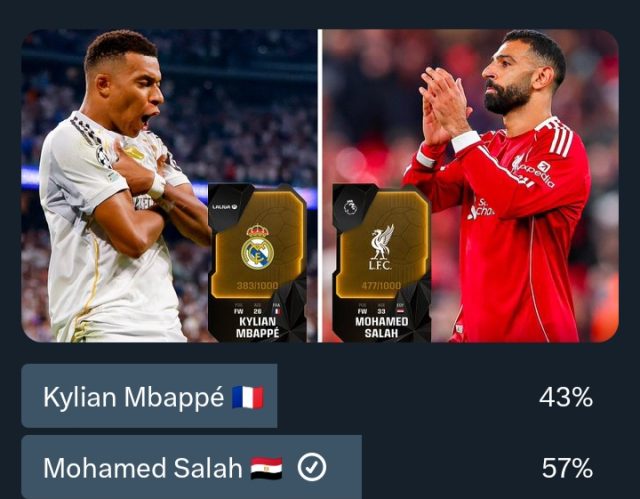Click the small French flag on Mbappé's card
This screenshot has width=640, height=499.
point(277,311)
